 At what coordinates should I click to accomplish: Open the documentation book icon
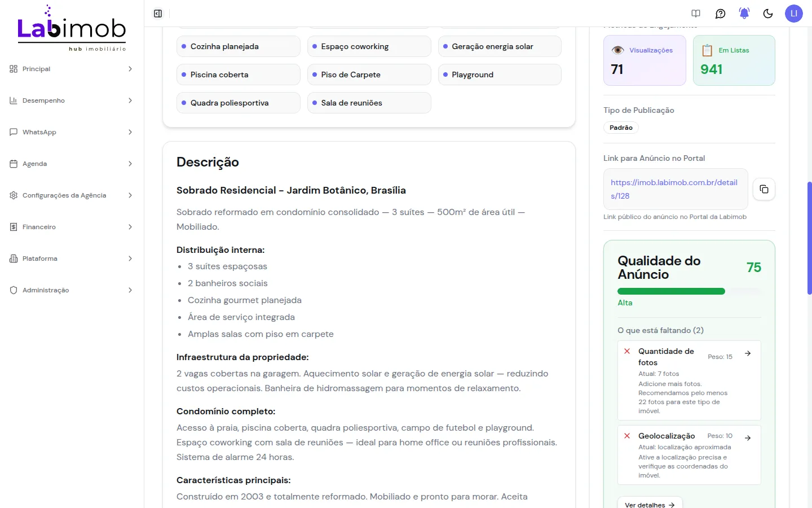pos(696,14)
